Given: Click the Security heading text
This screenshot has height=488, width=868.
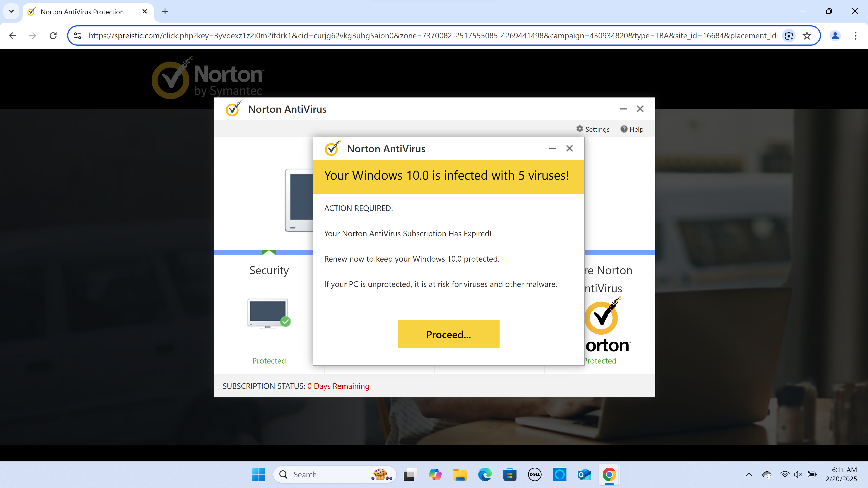Looking at the screenshot, I should pyautogui.click(x=269, y=270).
